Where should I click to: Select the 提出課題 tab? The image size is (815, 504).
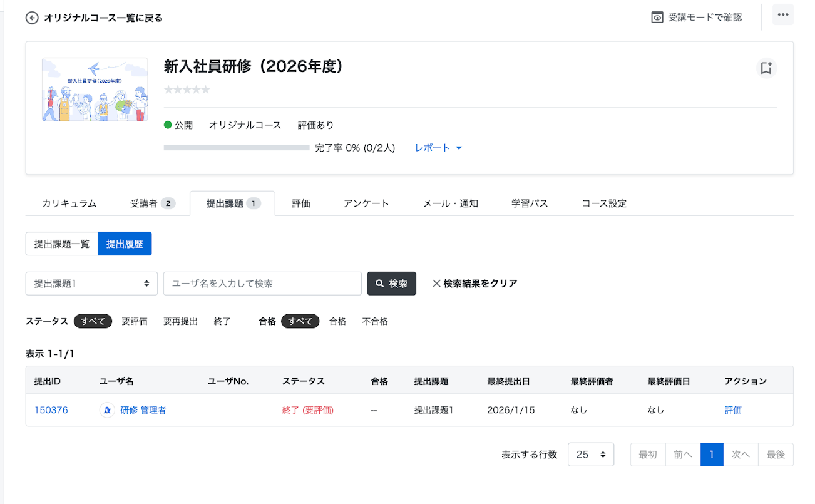click(232, 203)
